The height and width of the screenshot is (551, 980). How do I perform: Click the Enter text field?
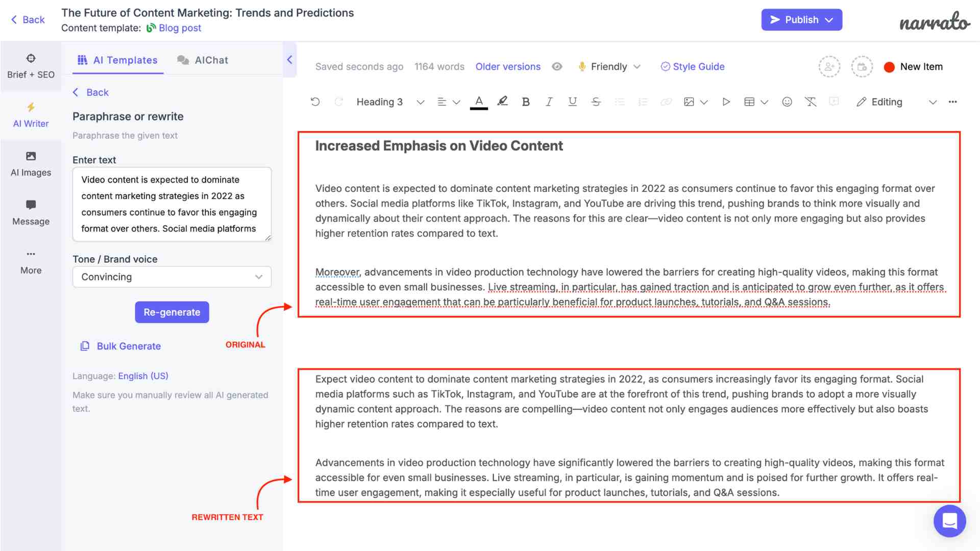[172, 204]
